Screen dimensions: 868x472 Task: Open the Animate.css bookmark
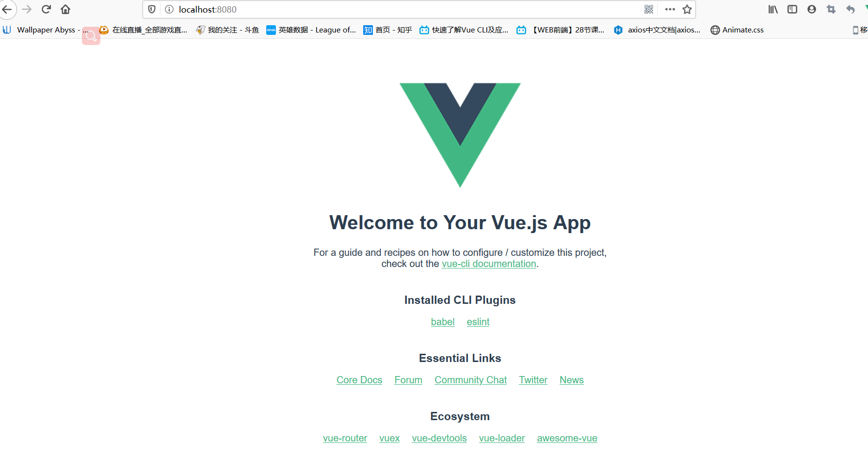pos(737,30)
